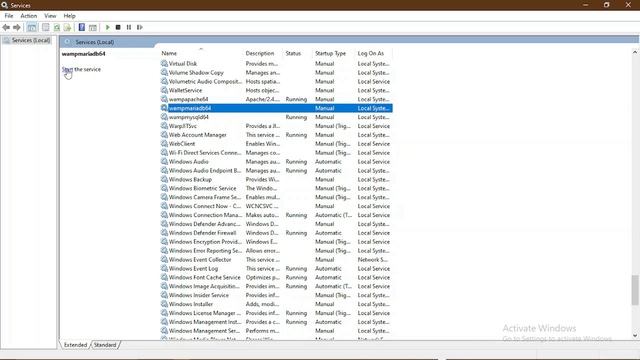The image size is (640, 360).
Task: Click gear icon beside Windows Defender Firewall
Action: pyautogui.click(x=164, y=233)
